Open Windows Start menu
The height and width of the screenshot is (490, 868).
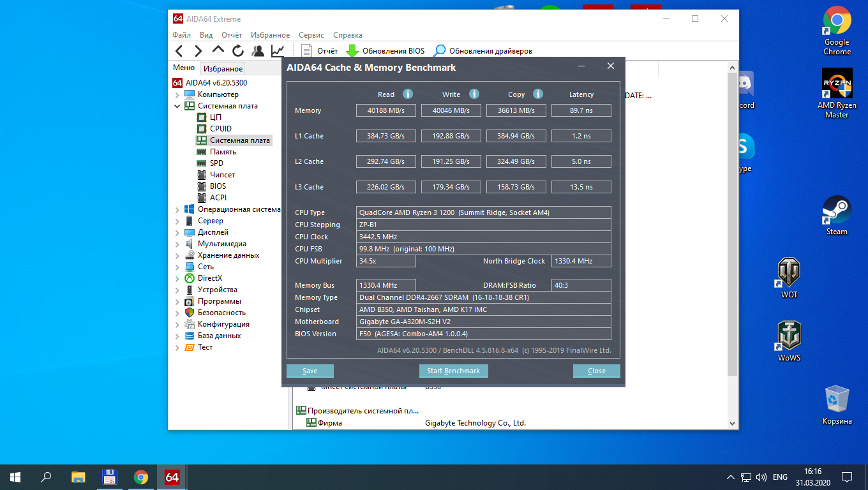tap(15, 477)
